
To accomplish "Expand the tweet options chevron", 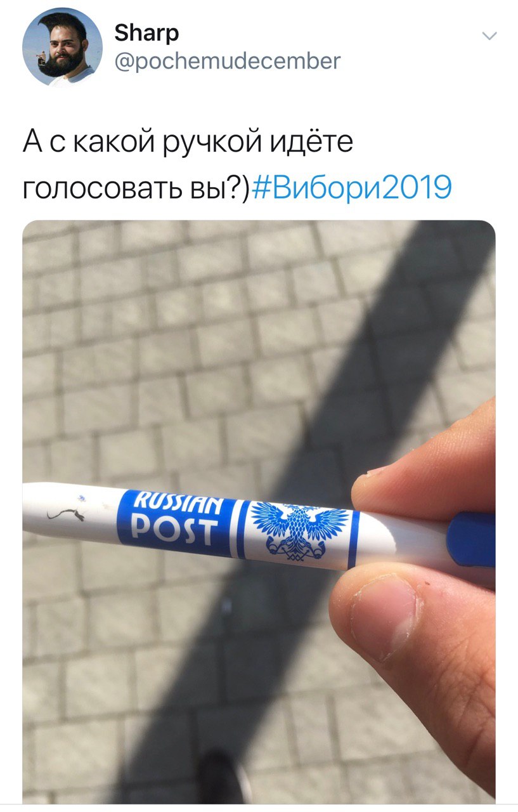I will [489, 36].
